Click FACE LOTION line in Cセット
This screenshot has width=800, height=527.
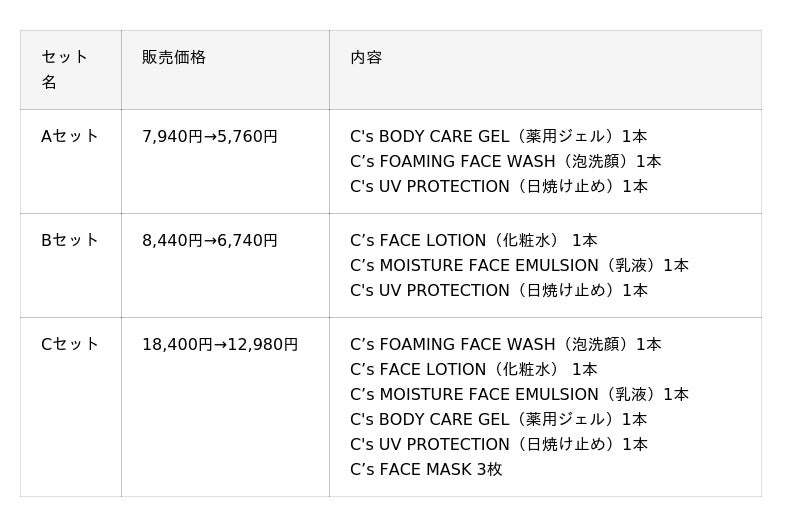point(473,369)
